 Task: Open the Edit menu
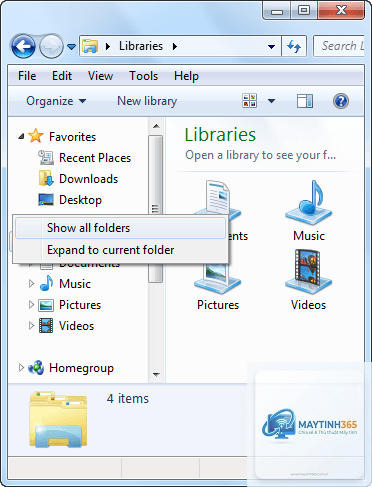click(x=62, y=76)
